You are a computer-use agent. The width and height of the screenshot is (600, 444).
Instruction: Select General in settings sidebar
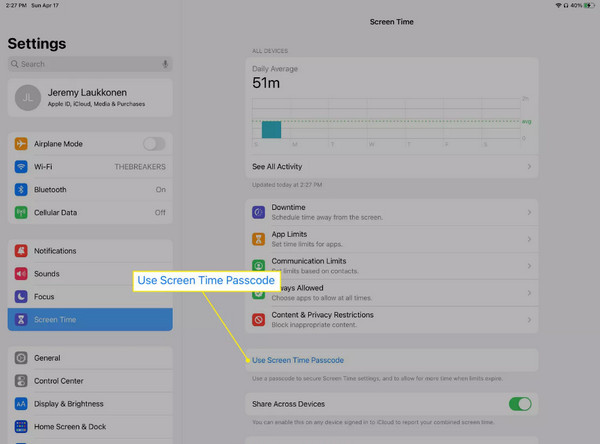tap(90, 358)
